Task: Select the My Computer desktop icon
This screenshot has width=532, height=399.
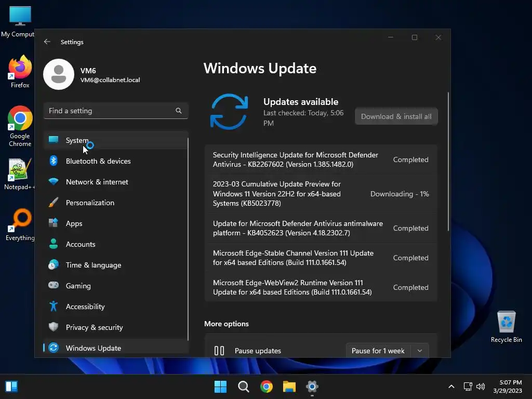Action: pos(18,21)
